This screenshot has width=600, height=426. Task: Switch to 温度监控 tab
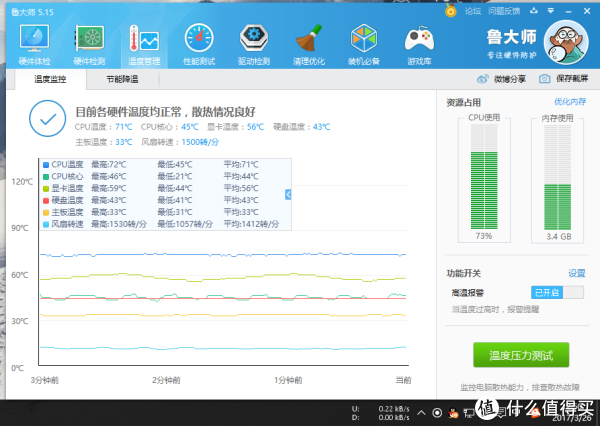point(50,79)
